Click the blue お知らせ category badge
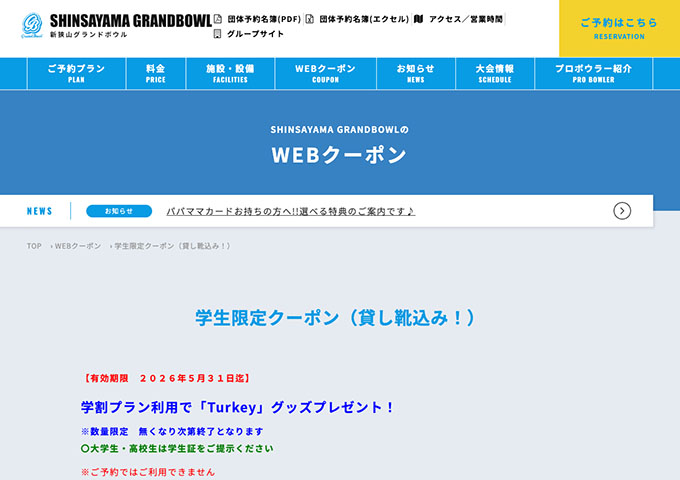Viewport: 680px width, 480px height. 119,211
